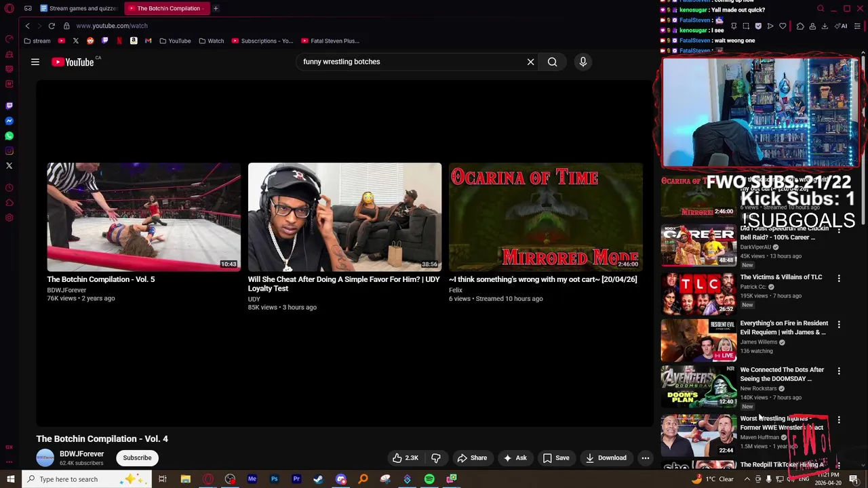
Task: Open Spotify from the taskbar
Action: click(x=429, y=479)
